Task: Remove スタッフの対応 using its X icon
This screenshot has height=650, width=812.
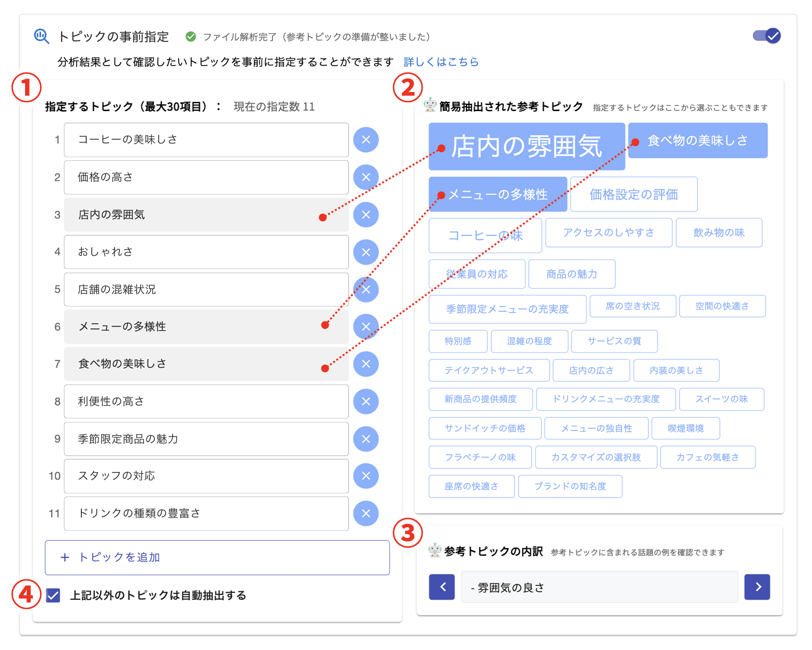Action: 366,476
